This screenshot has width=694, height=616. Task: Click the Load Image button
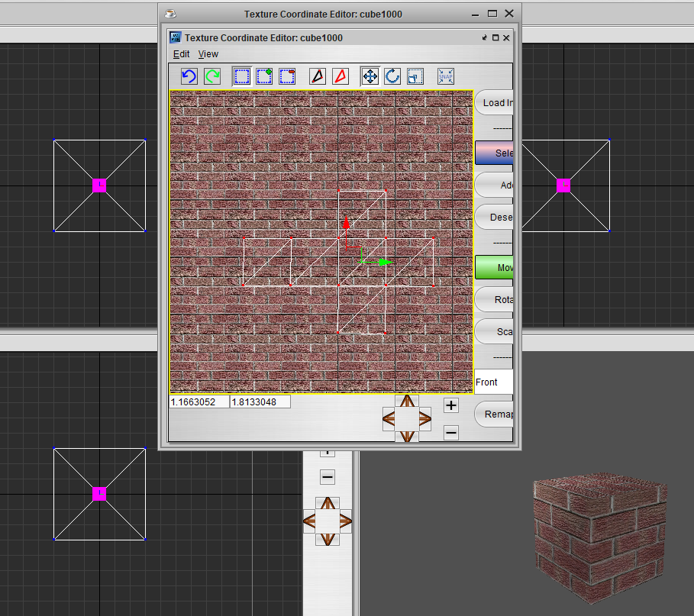coord(494,102)
